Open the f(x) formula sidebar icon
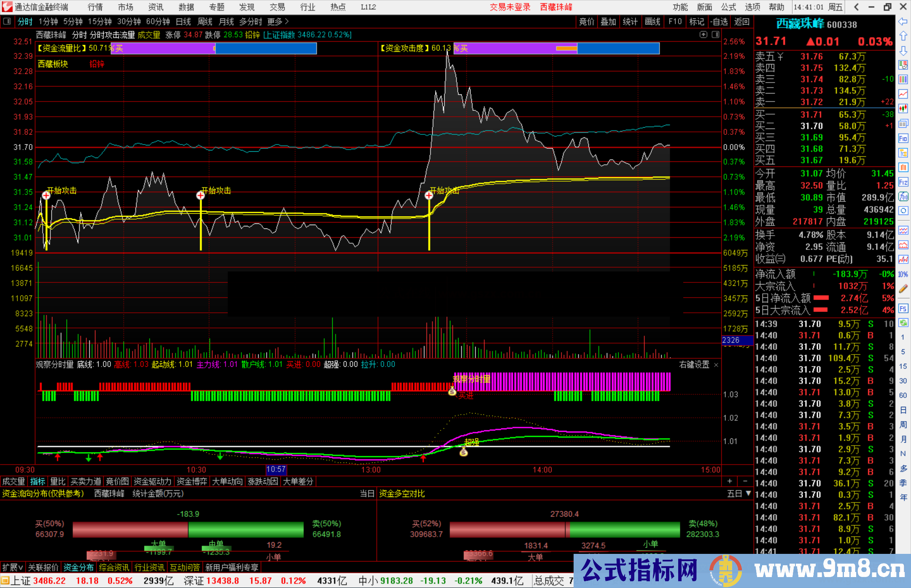This screenshot has width=911, height=588. click(x=903, y=196)
